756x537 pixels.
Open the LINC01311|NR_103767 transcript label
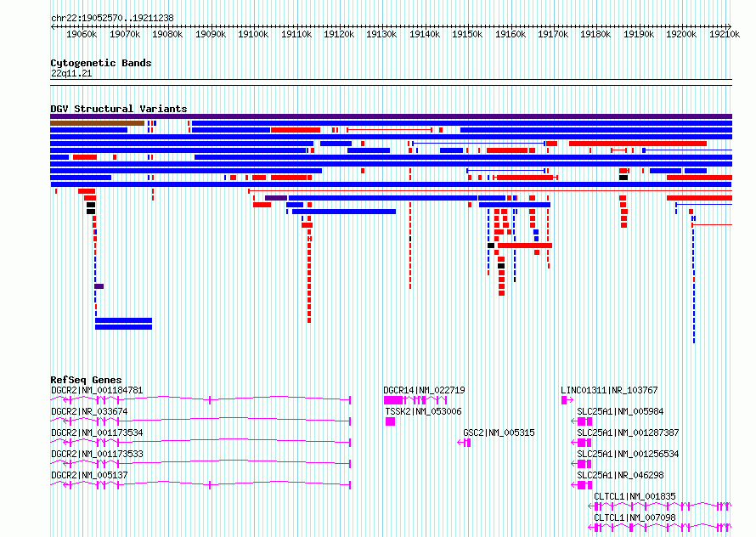coord(609,390)
